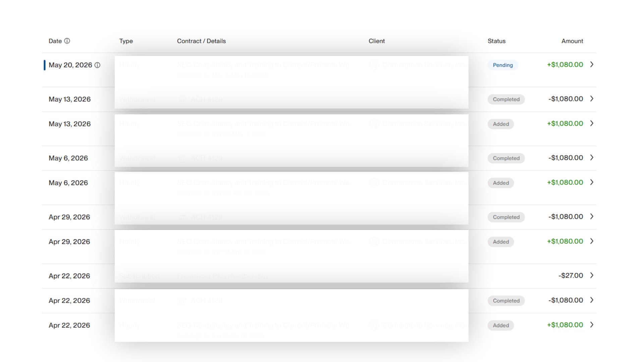The image size is (644, 362).
Task: Click the Apr 29, 2026 date in Completed row
Action: (x=69, y=217)
